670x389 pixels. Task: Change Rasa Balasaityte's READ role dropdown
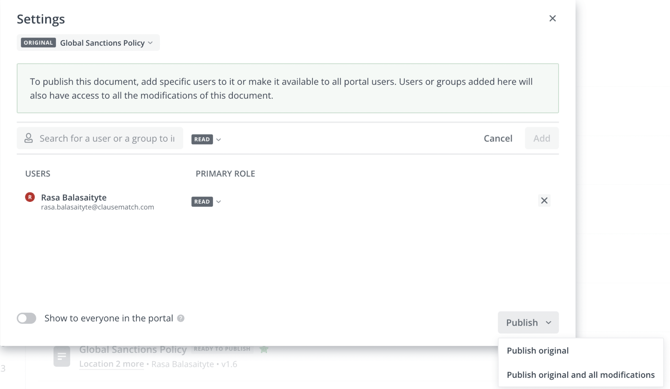click(x=206, y=201)
